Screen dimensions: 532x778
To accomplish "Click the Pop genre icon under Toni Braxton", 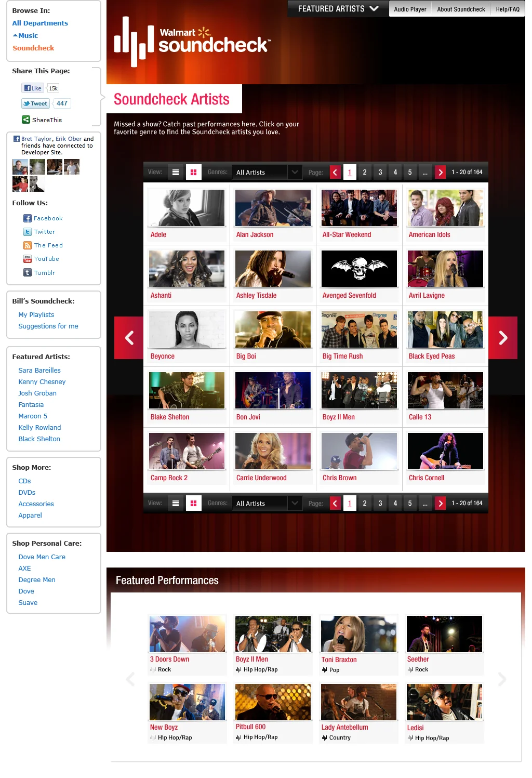I will 324,670.
